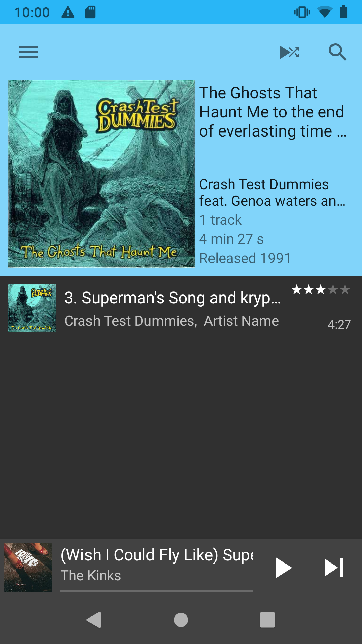362x644 pixels.
Task: Tap the small album art beside Superman's Song
Action: pyautogui.click(x=32, y=308)
